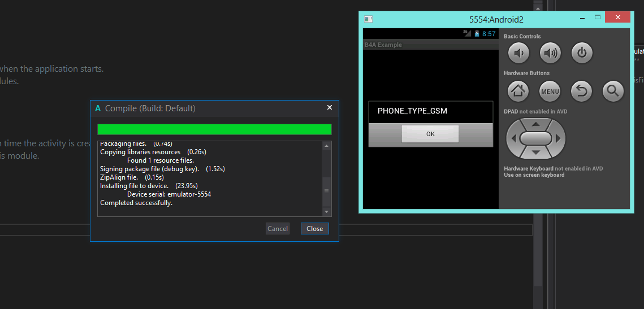The height and width of the screenshot is (309, 644).
Task: Click the Cancel button in Compile dialog
Action: (278, 229)
